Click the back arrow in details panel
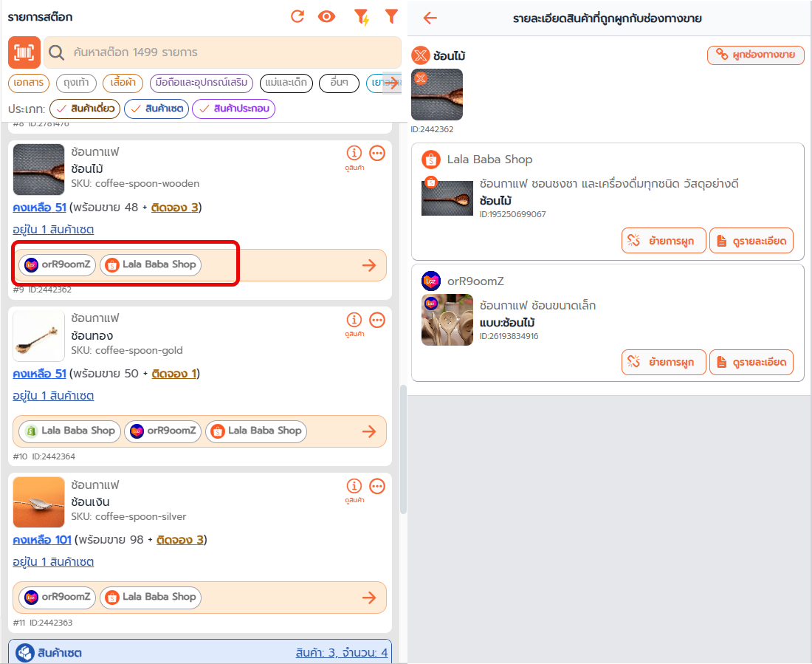Screen dimensions: 812x664 point(430,18)
